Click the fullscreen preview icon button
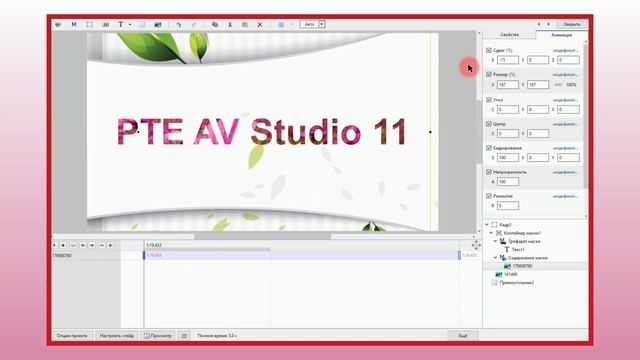Viewport: 640px width, 360px height. [184, 336]
